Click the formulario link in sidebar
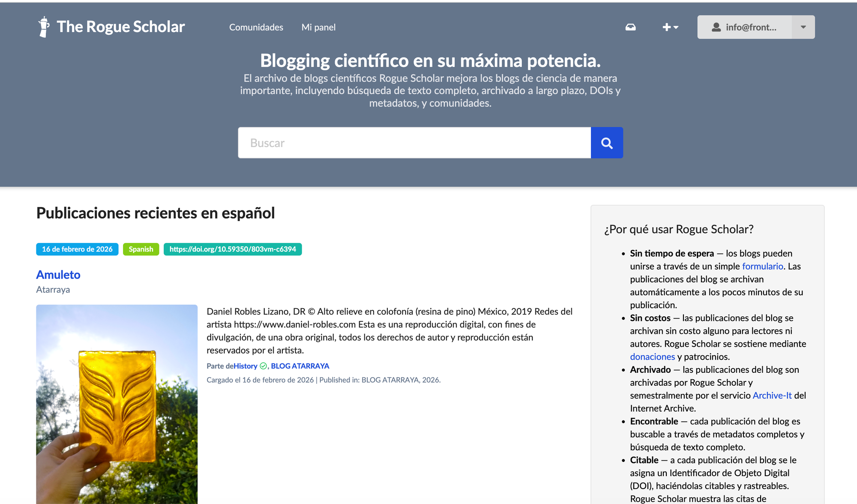Screen dimensions: 857x504 point(762,266)
